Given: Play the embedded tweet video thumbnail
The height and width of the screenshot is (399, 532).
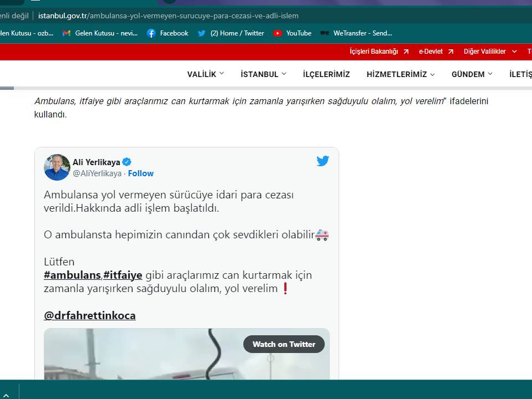Looking at the screenshot, I should coord(187,354).
